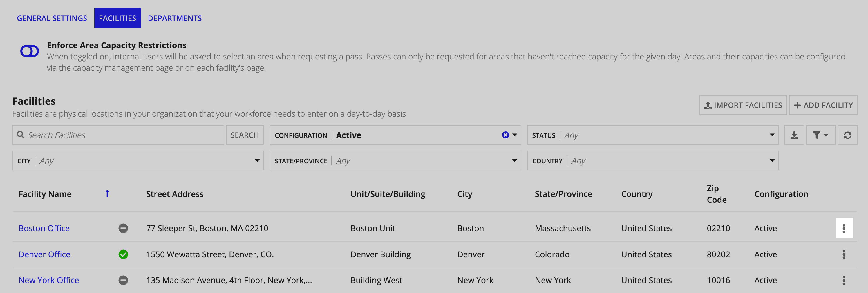
Task: Click the Colorado cell
Action: pyautogui.click(x=552, y=254)
